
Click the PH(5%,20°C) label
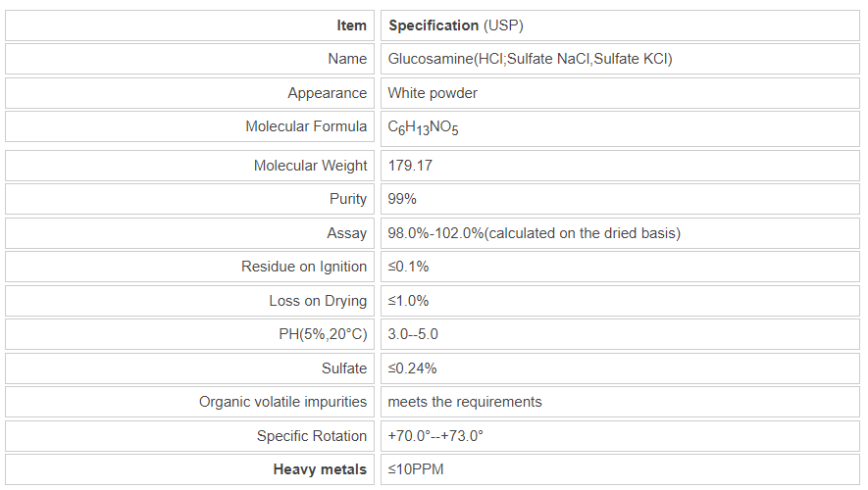(x=323, y=334)
